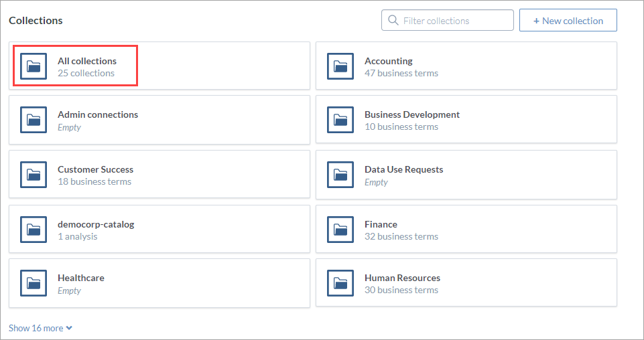644x340 pixels.
Task: Click the democorp-catalog folder icon
Action: (34, 230)
